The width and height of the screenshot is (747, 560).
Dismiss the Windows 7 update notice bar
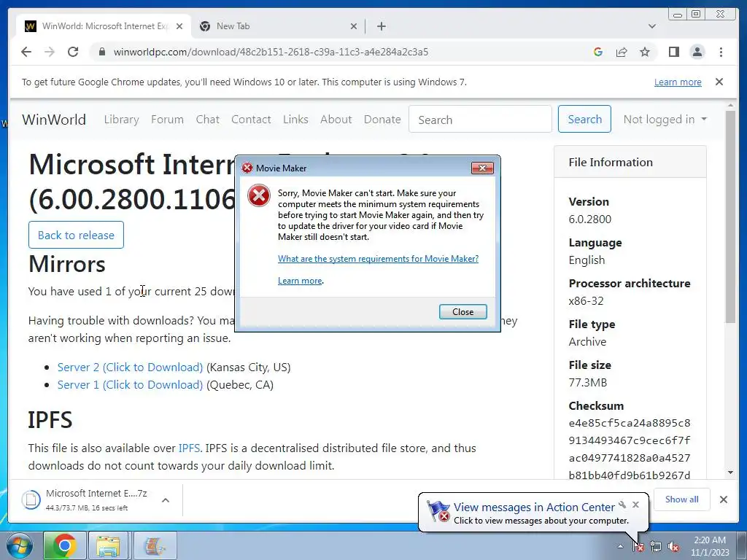[x=719, y=82]
